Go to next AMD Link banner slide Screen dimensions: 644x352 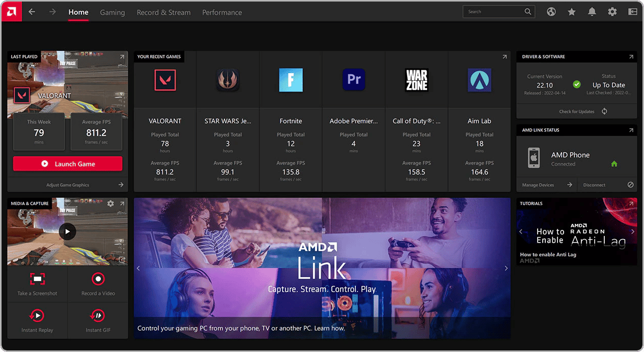point(506,268)
